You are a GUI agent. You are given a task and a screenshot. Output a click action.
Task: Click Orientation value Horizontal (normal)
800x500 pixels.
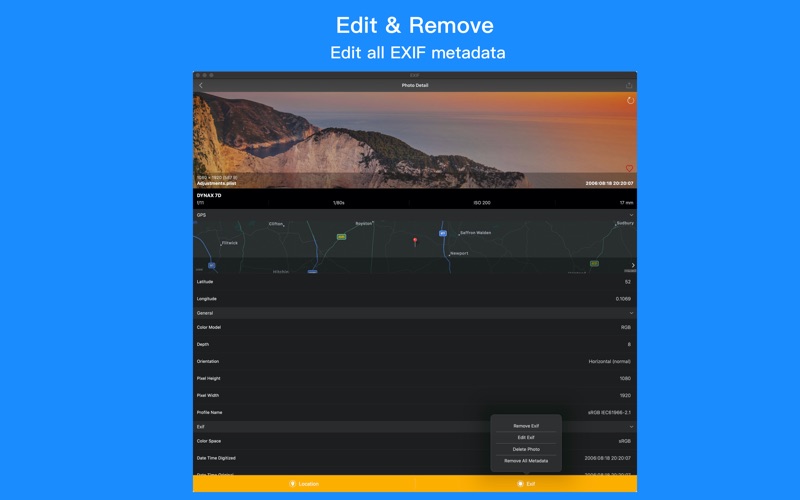pos(609,362)
